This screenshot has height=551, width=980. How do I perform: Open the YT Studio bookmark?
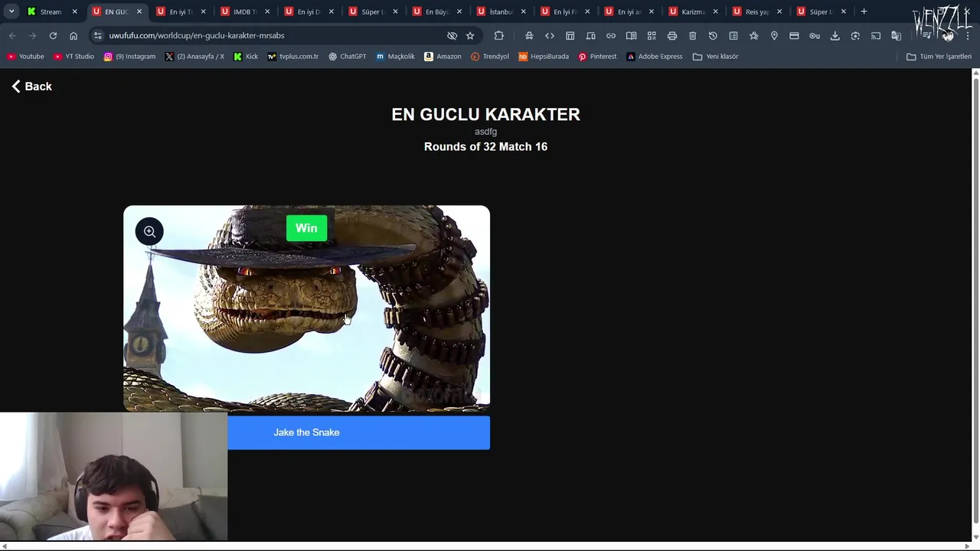(73, 56)
